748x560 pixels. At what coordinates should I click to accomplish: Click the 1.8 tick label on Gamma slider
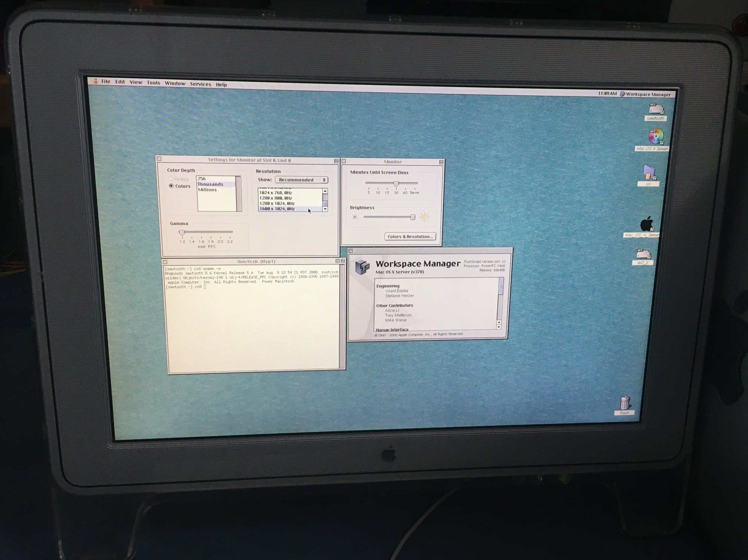[211, 242]
